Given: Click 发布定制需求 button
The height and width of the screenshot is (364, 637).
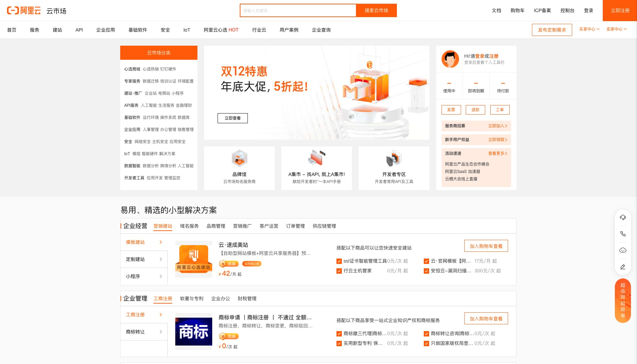Looking at the screenshot, I should (x=552, y=30).
